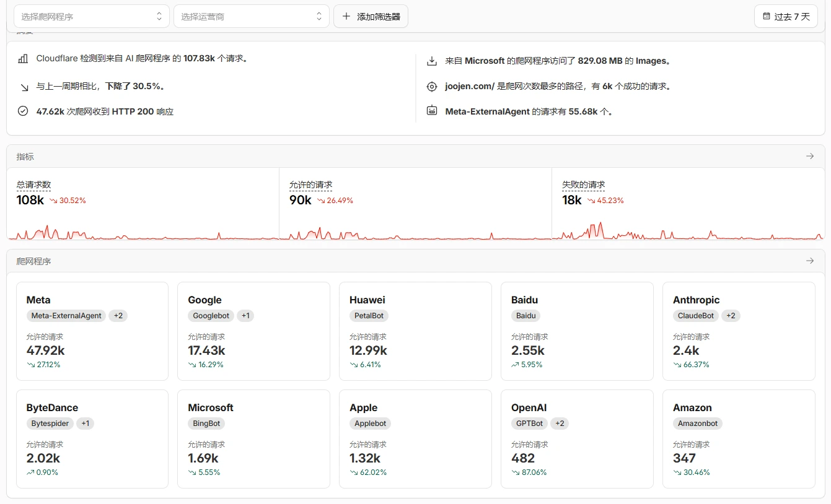Expand the +2 badge on Meta card

118,316
